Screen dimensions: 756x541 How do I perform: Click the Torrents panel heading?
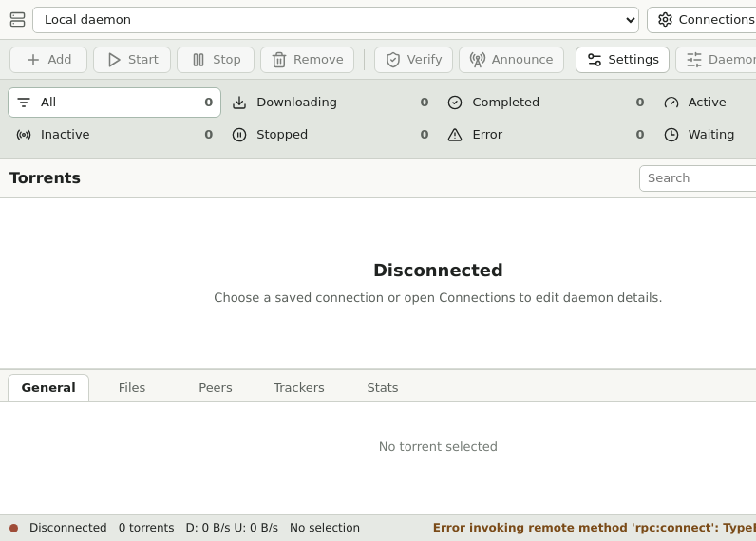click(x=45, y=177)
